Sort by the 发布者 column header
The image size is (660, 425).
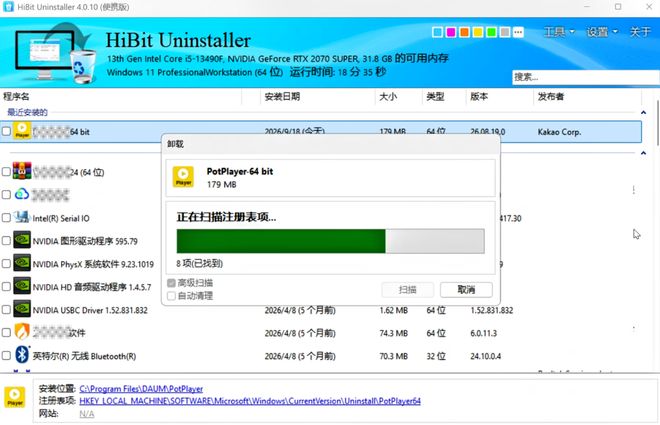pyautogui.click(x=588, y=96)
